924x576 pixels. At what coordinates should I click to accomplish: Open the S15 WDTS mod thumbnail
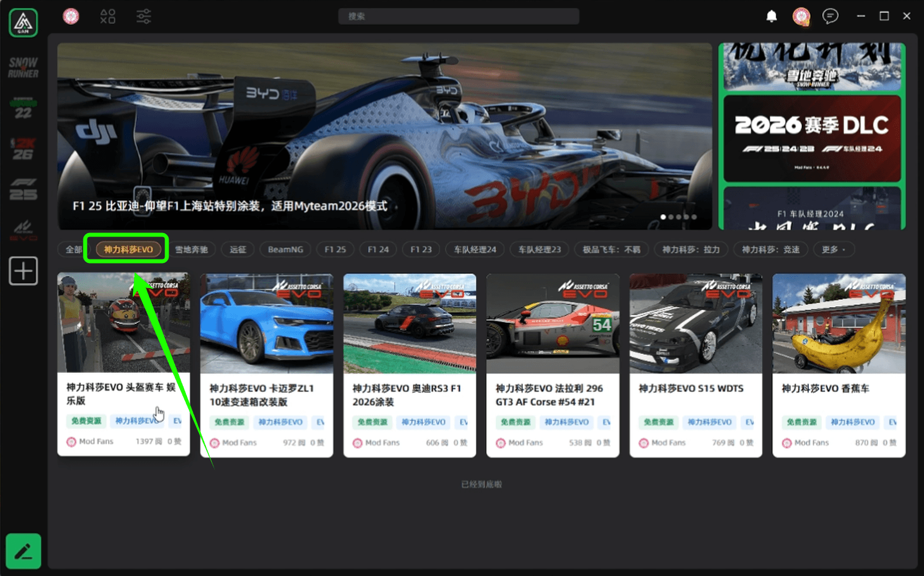(x=696, y=323)
